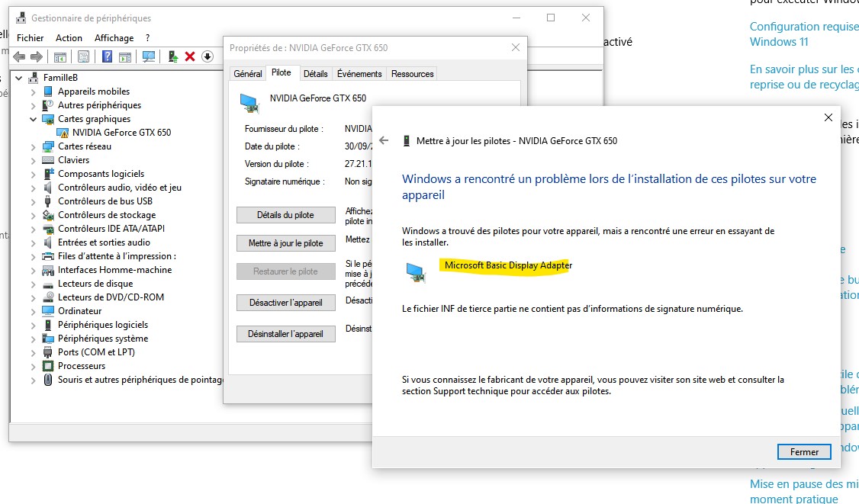Click the Properties toolbar icon
Viewport: 859px width, 504px height.
click(x=83, y=56)
